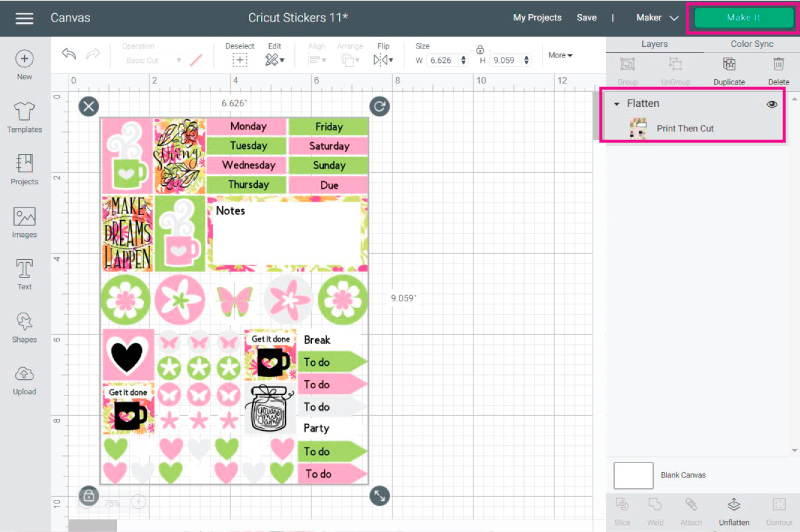Open the Align options
Viewport: 800px width, 532px height.
(x=317, y=60)
